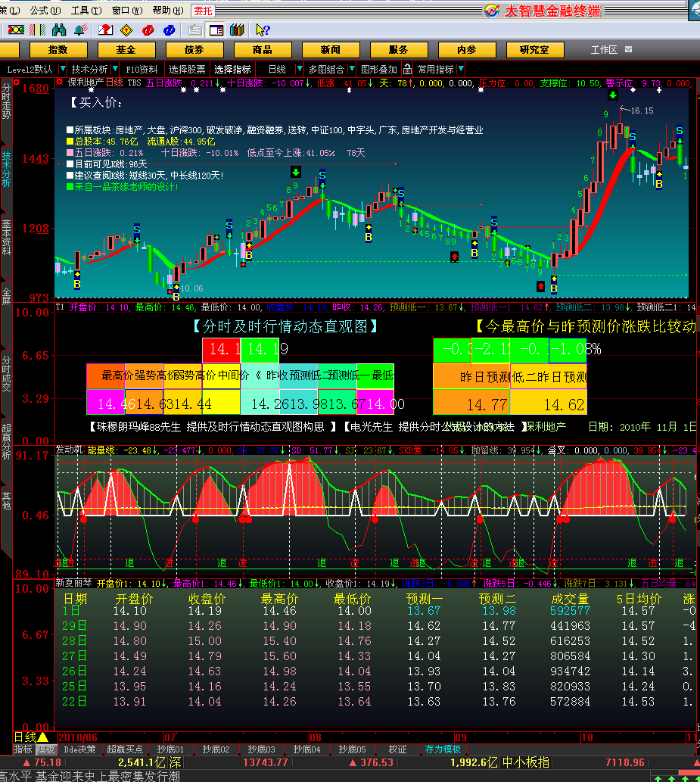
Task: Open the 指数 section
Action: 58,50
